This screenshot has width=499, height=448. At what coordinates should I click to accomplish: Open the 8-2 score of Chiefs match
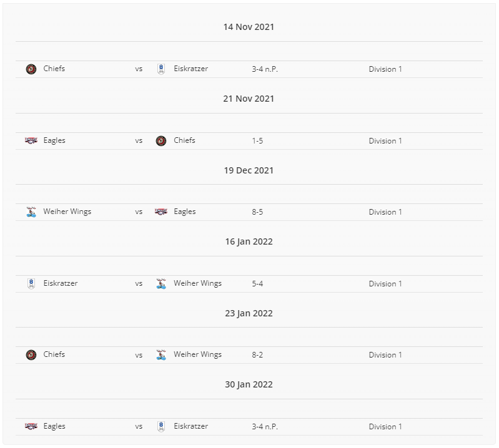point(257,355)
